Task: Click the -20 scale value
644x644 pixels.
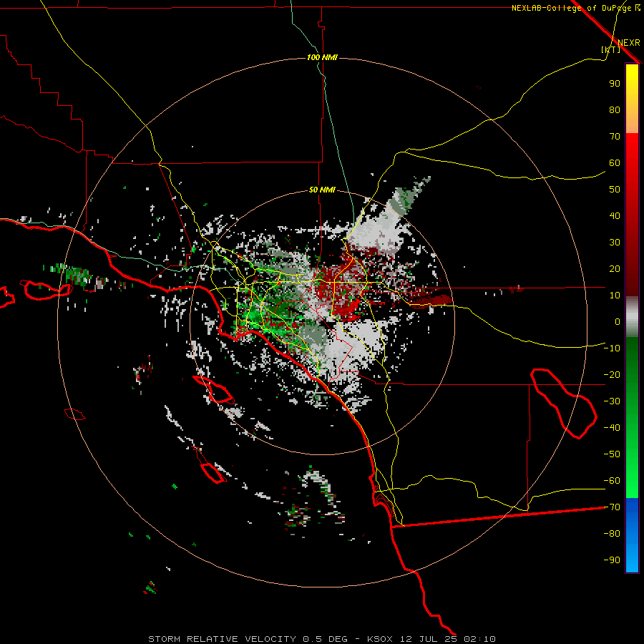Action: [x=612, y=374]
